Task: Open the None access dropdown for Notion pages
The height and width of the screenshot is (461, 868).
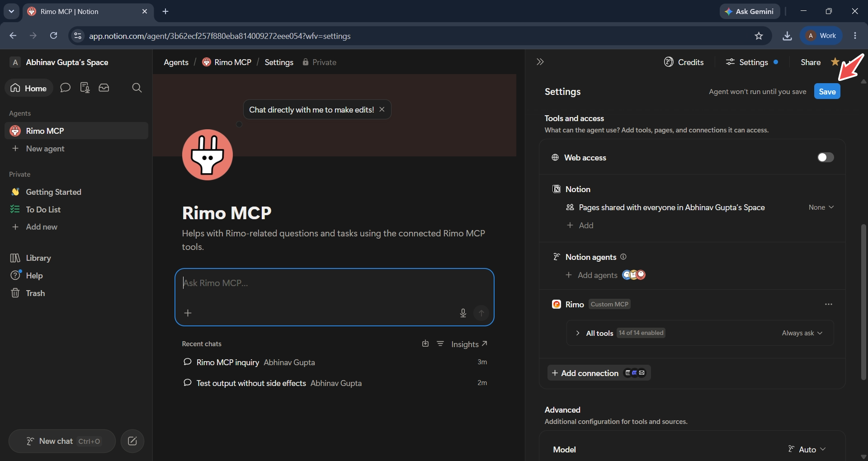Action: click(821, 207)
